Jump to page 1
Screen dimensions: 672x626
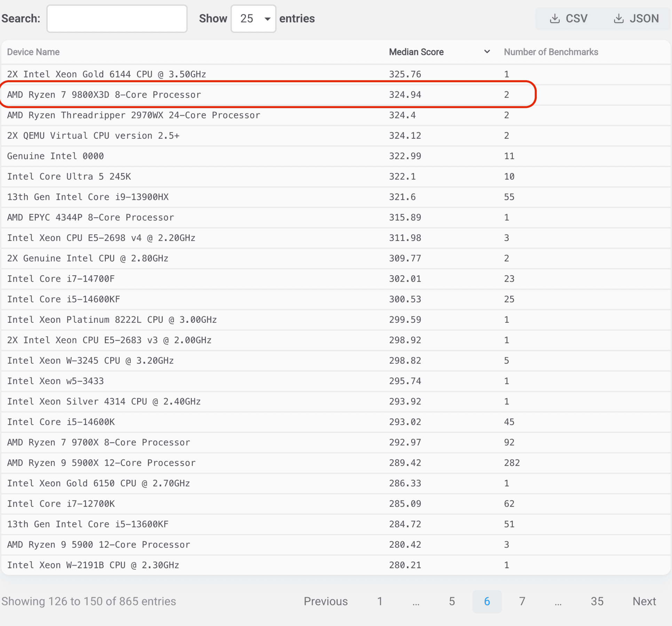[x=380, y=601]
